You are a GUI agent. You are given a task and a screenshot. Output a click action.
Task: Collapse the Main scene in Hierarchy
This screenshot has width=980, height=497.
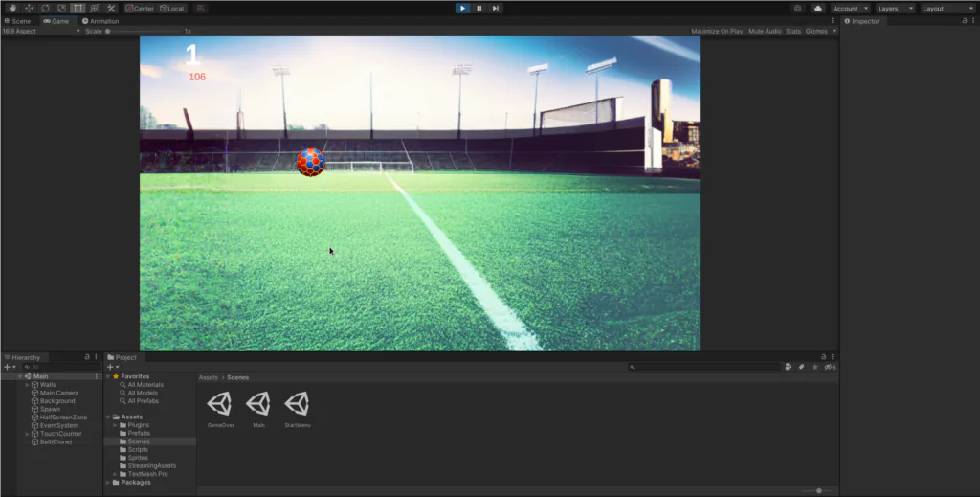click(20, 376)
